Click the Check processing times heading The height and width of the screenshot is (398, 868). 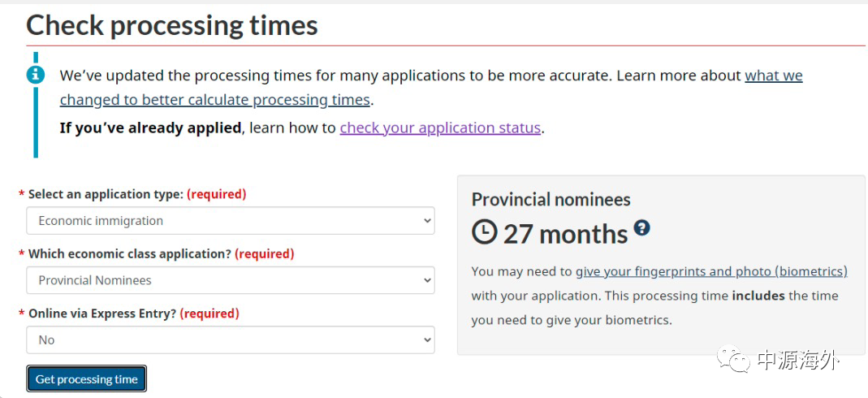tap(172, 26)
